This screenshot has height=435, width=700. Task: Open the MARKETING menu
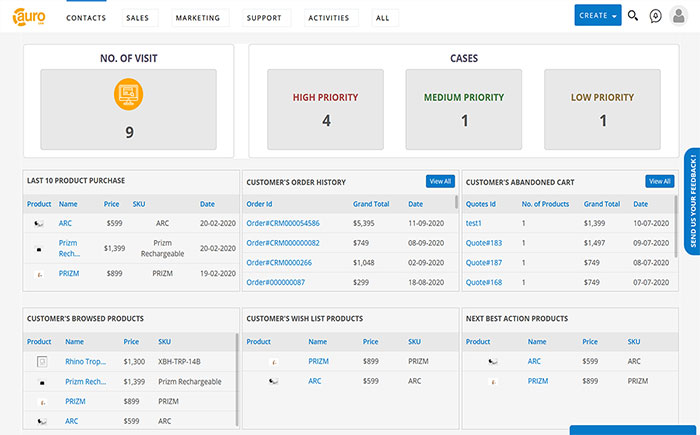(x=200, y=18)
